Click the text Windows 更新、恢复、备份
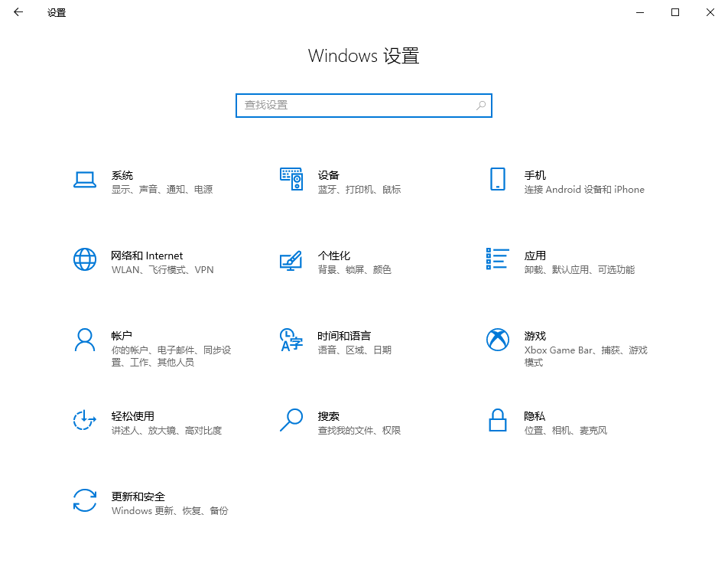 (x=170, y=511)
